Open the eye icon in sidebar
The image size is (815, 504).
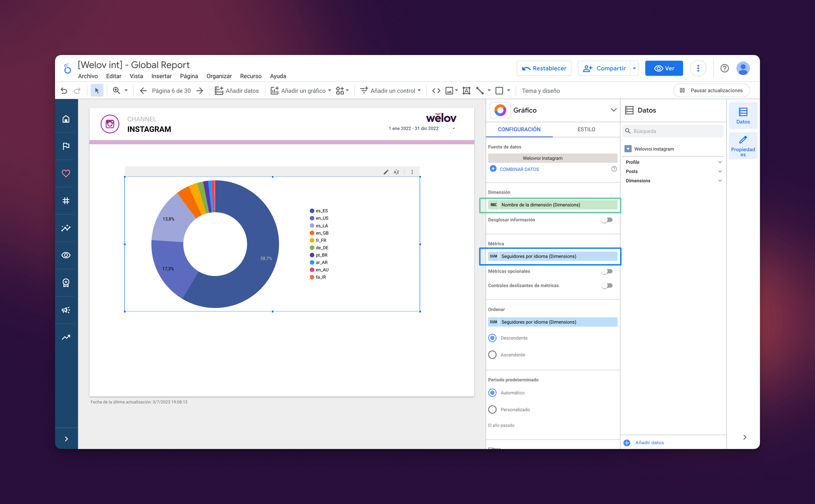(x=66, y=255)
